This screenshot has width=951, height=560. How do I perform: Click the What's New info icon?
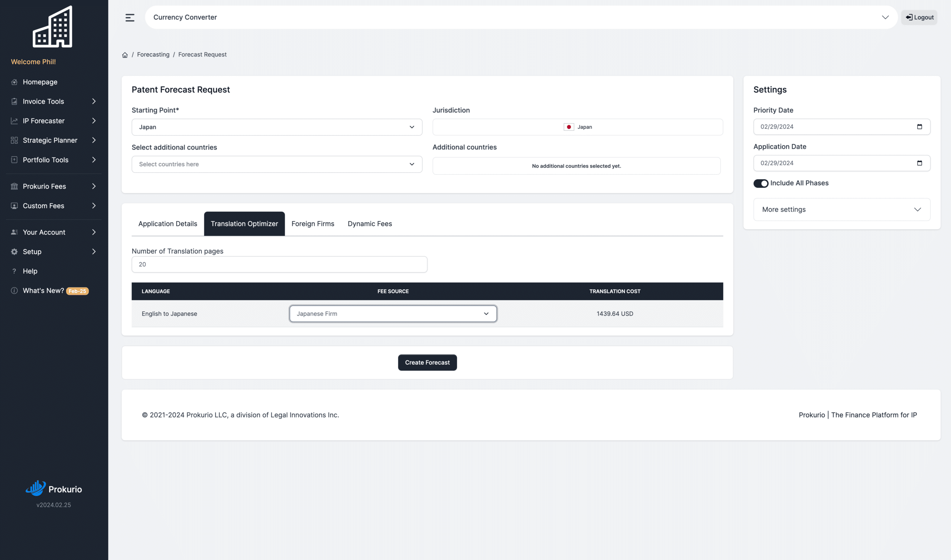tap(14, 290)
